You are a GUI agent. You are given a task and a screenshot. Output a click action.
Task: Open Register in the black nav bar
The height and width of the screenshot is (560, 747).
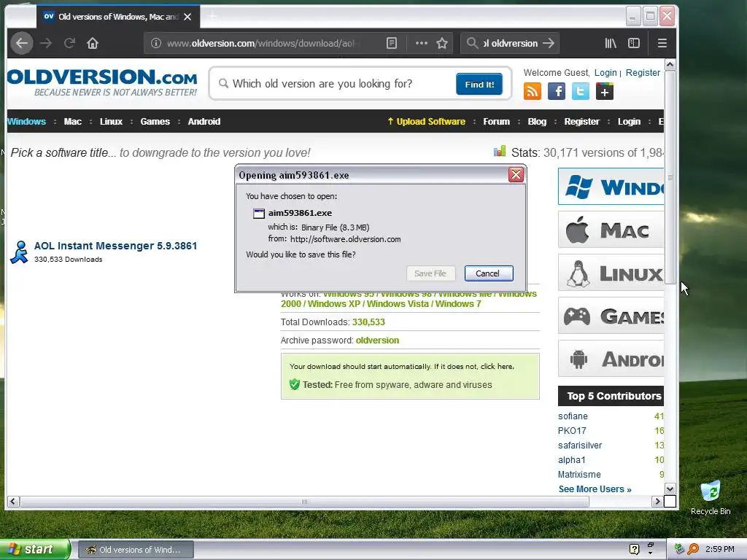click(581, 122)
